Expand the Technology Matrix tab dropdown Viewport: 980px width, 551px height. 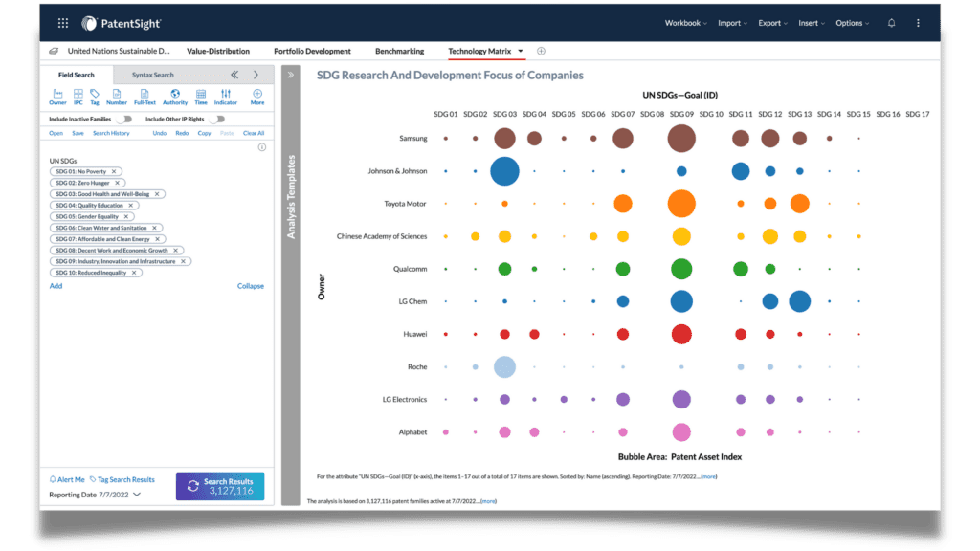coord(522,51)
